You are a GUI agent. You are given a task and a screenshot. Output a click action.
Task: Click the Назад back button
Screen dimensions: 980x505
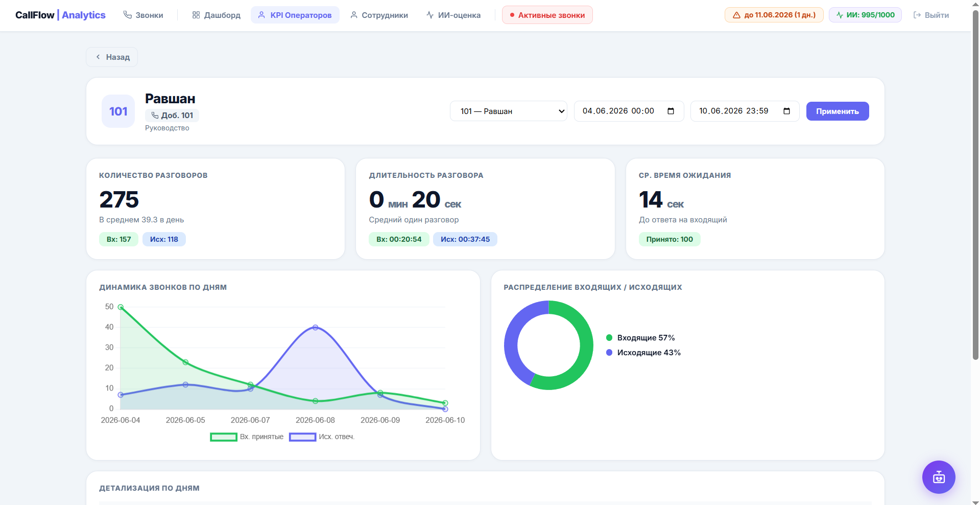click(112, 57)
